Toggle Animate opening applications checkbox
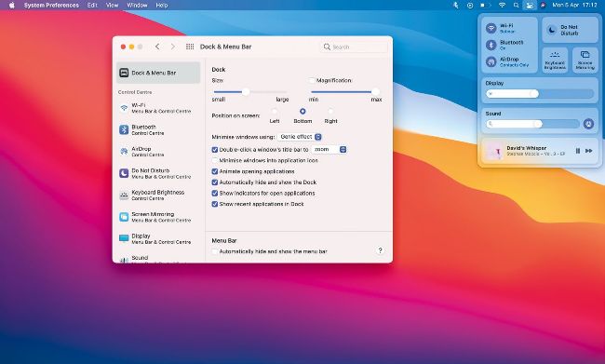The height and width of the screenshot is (364, 605). [x=215, y=171]
